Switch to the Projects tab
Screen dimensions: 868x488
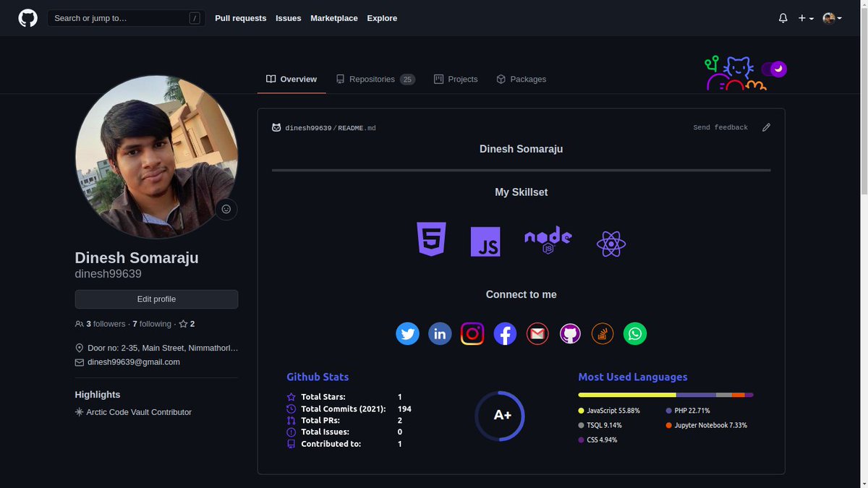coord(456,79)
